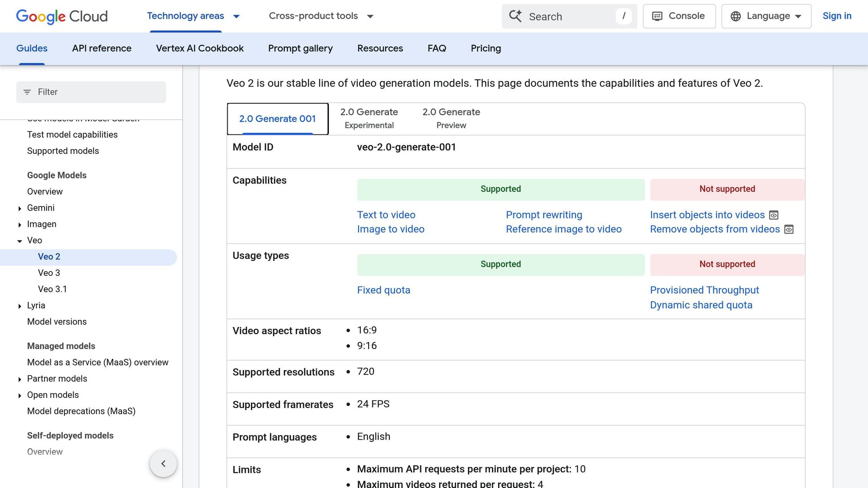Image resolution: width=868 pixels, height=488 pixels.
Task: Expand the Lyria tree item
Action: (x=20, y=306)
